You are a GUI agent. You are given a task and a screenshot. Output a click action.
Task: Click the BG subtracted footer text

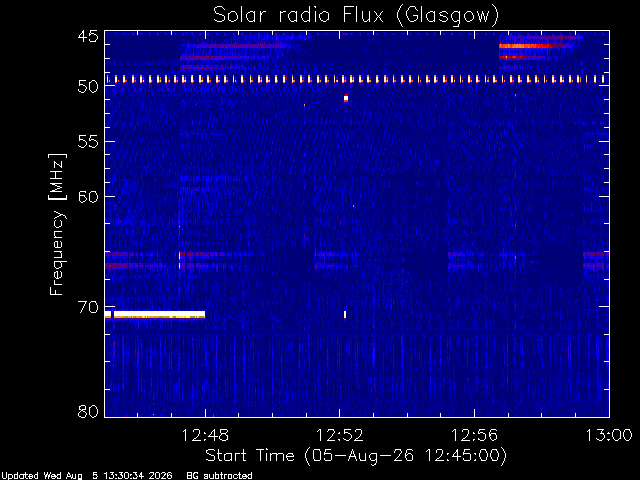click(219, 476)
